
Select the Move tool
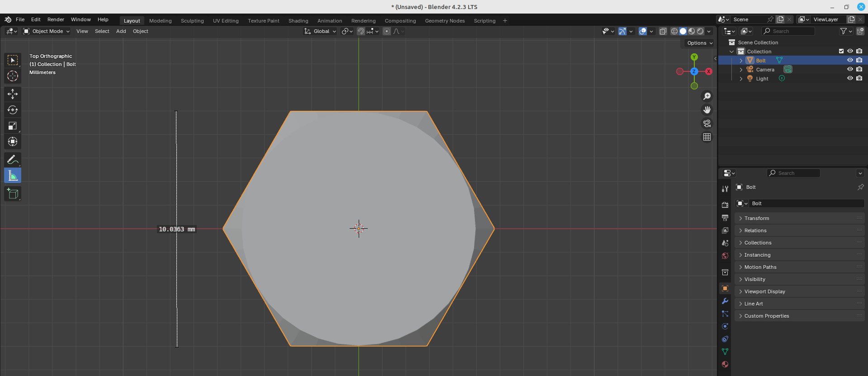tap(13, 94)
